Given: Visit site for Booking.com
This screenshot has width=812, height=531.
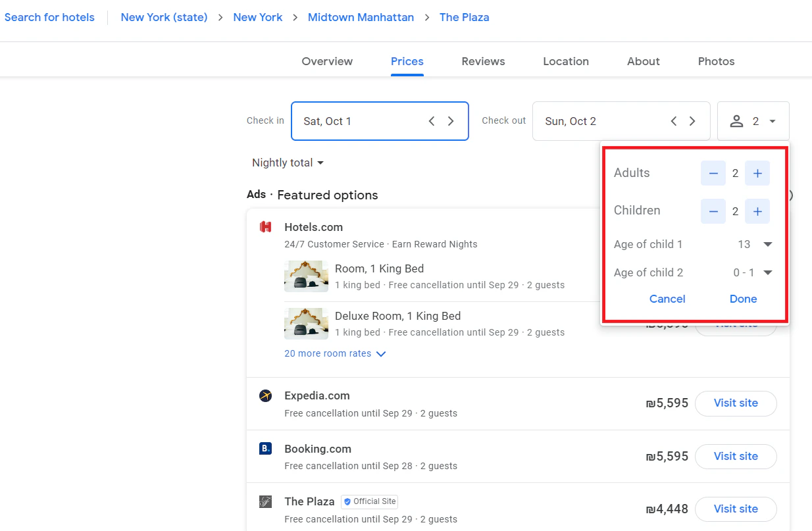Looking at the screenshot, I should pyautogui.click(x=736, y=456).
